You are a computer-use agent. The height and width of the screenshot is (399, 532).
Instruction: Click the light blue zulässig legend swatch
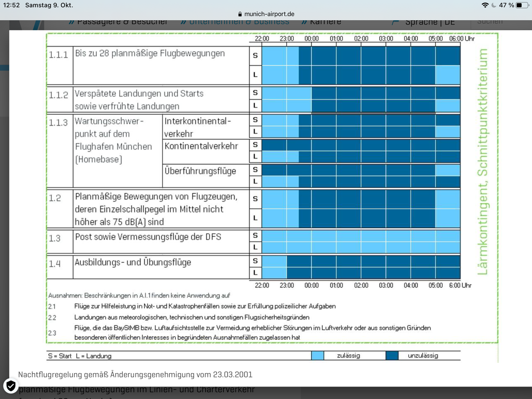click(318, 356)
